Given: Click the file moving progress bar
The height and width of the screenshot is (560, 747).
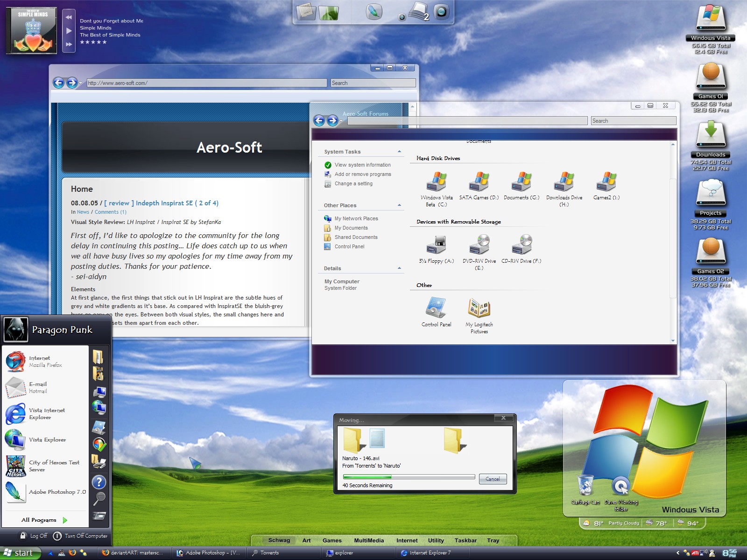Looking at the screenshot, I should pyautogui.click(x=409, y=477).
